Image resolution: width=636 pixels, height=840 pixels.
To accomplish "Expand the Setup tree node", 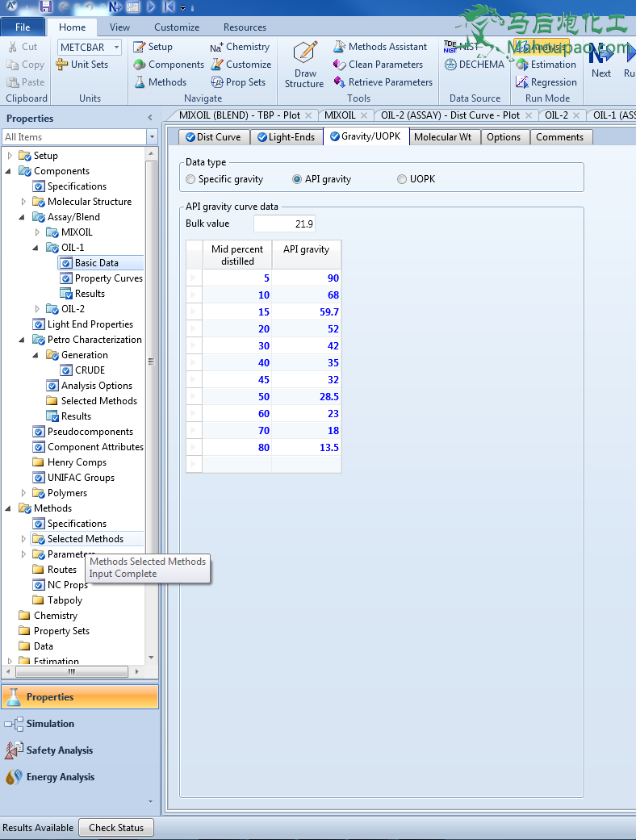I will coord(10,156).
